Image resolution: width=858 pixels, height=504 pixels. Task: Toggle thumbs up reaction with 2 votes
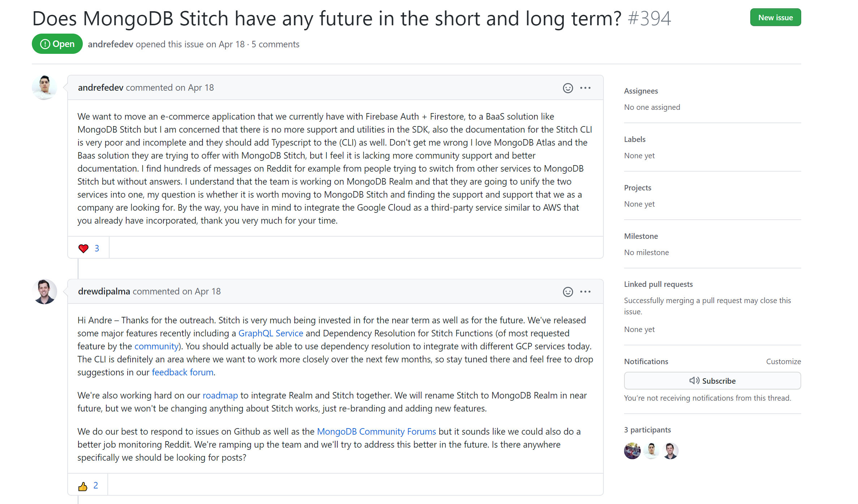(88, 486)
